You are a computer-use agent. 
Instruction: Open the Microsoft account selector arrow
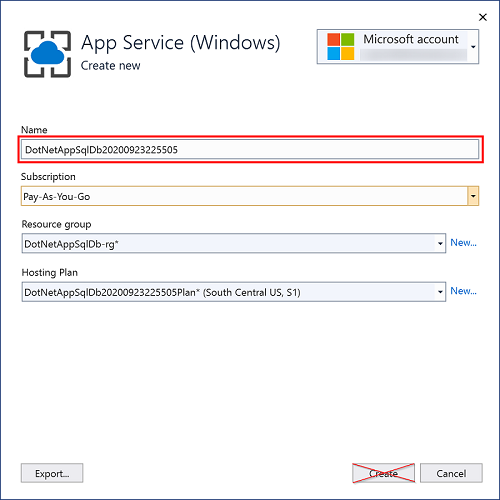pyautogui.click(x=473, y=47)
